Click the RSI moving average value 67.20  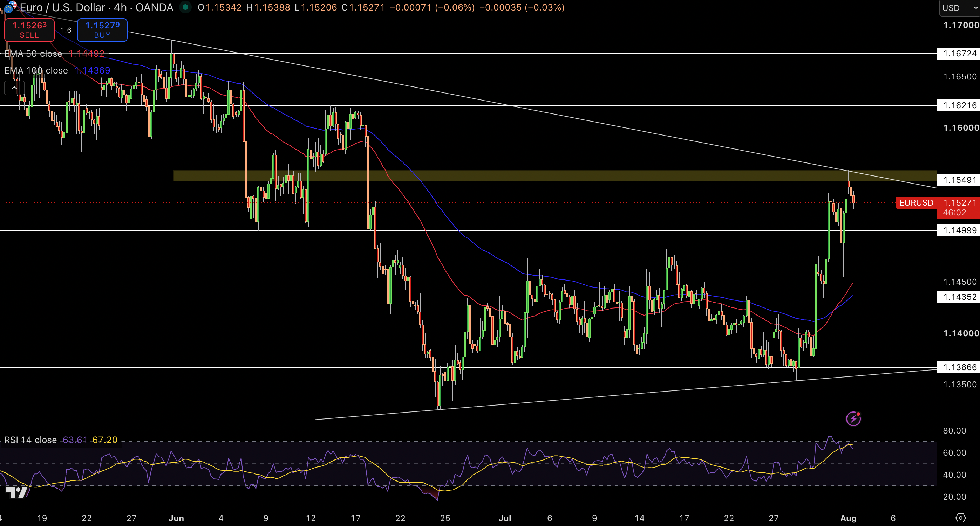coord(105,440)
